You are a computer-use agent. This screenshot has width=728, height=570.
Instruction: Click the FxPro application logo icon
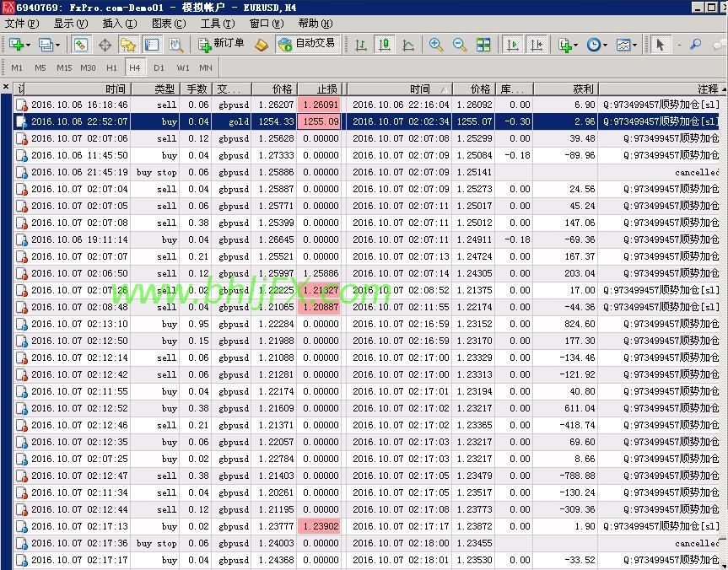coord(8,7)
